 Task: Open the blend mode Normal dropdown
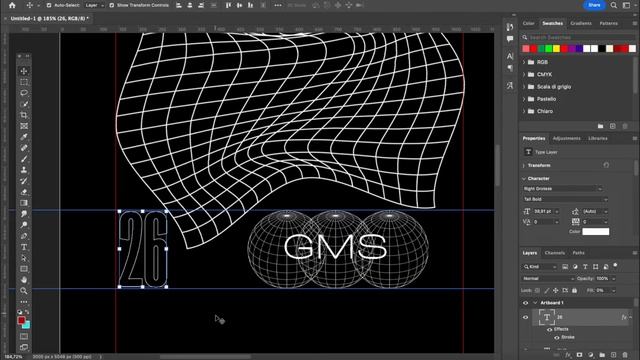pyautogui.click(x=548, y=278)
